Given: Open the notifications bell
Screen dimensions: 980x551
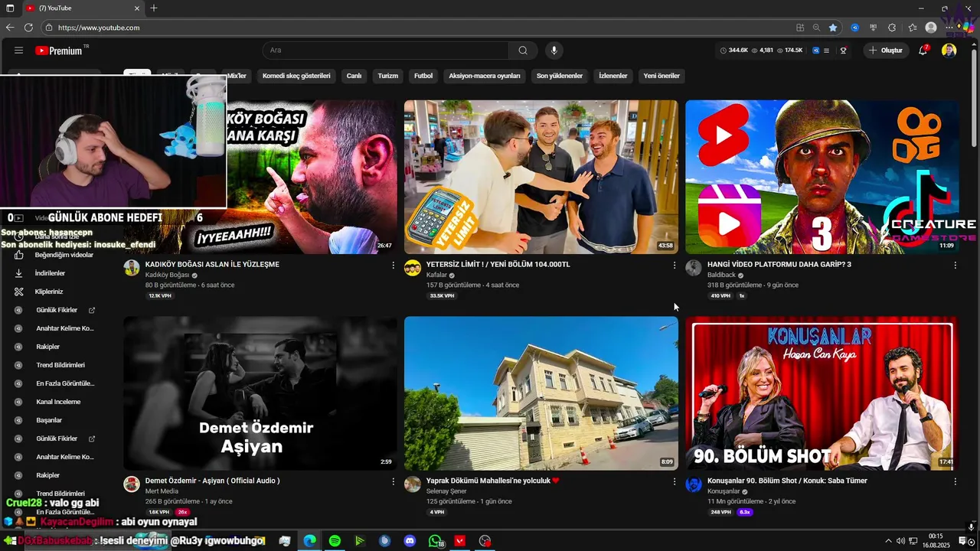Looking at the screenshot, I should click(x=923, y=51).
